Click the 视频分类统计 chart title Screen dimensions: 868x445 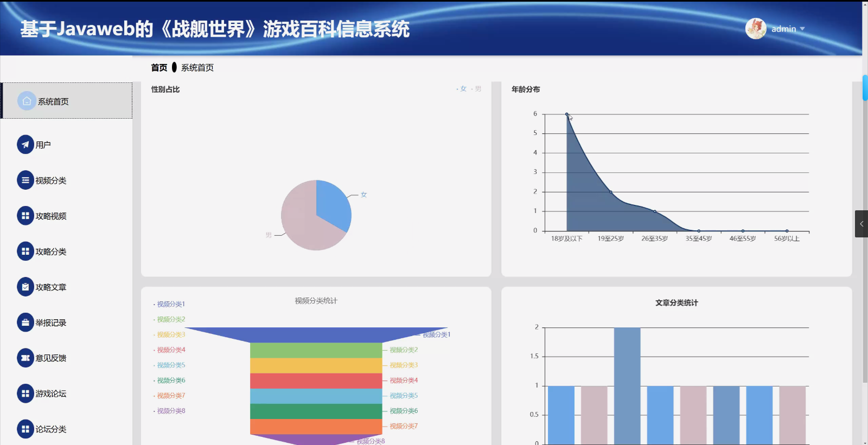316,301
